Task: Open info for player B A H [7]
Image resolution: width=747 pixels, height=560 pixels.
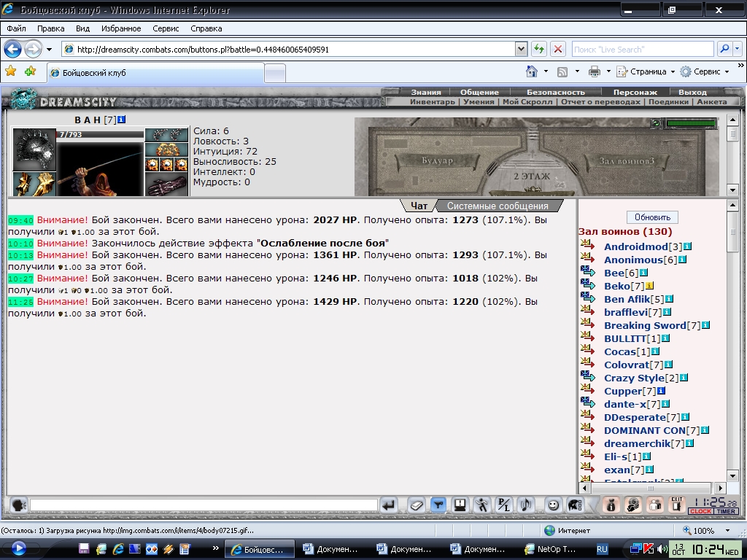Action: point(122,120)
